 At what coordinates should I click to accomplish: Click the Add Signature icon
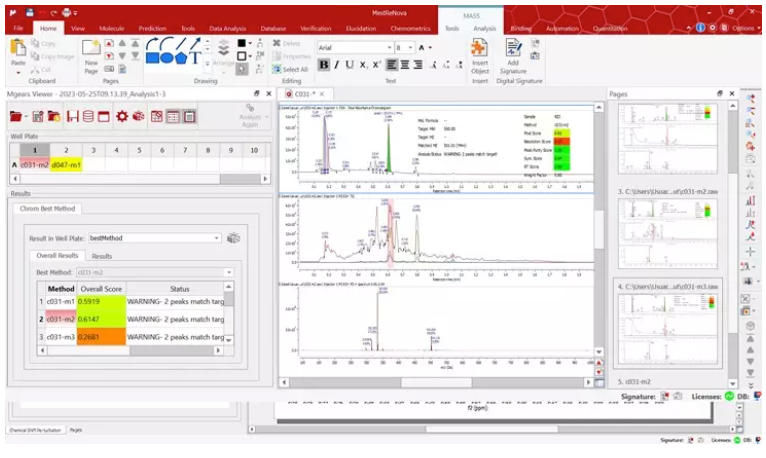tap(515, 56)
